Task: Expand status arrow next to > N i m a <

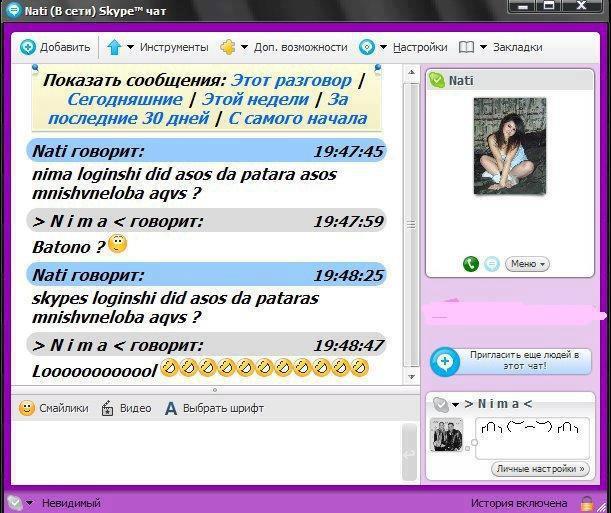Action: point(455,405)
